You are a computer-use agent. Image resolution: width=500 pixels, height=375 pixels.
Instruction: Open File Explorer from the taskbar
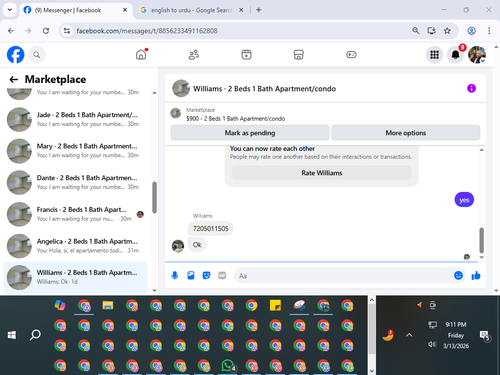coord(108,305)
